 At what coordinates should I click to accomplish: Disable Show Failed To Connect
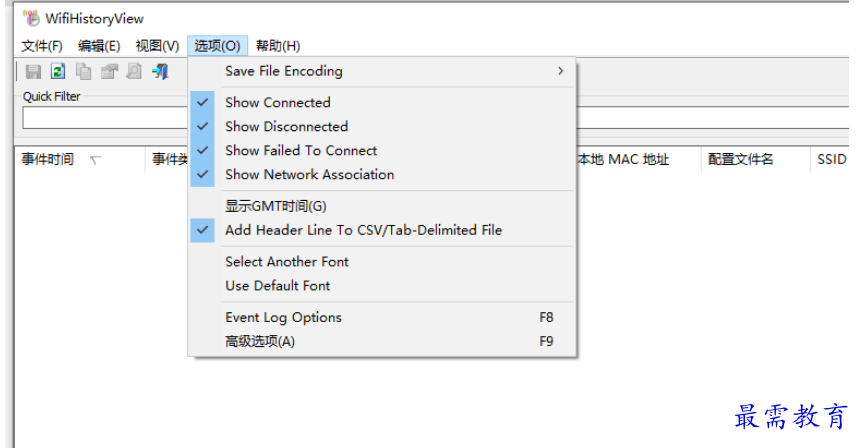point(300,150)
